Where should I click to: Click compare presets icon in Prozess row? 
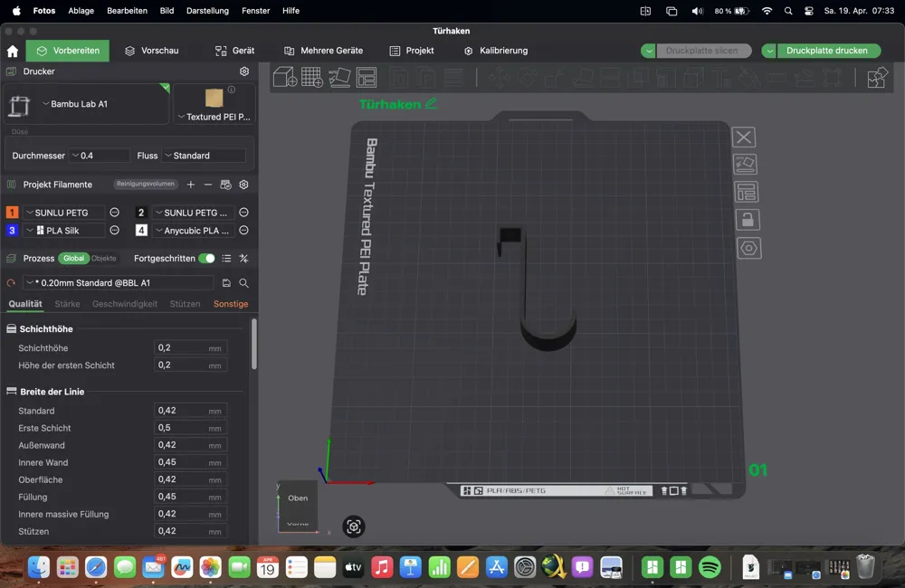click(x=243, y=259)
